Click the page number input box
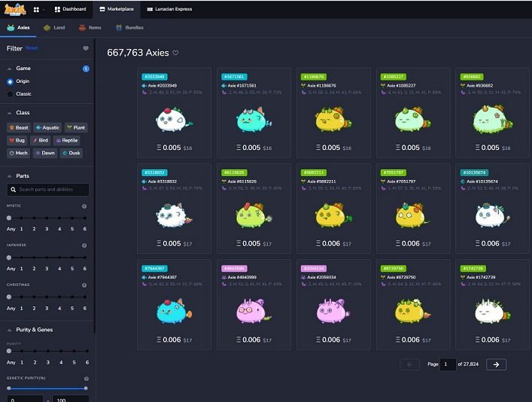 point(448,364)
